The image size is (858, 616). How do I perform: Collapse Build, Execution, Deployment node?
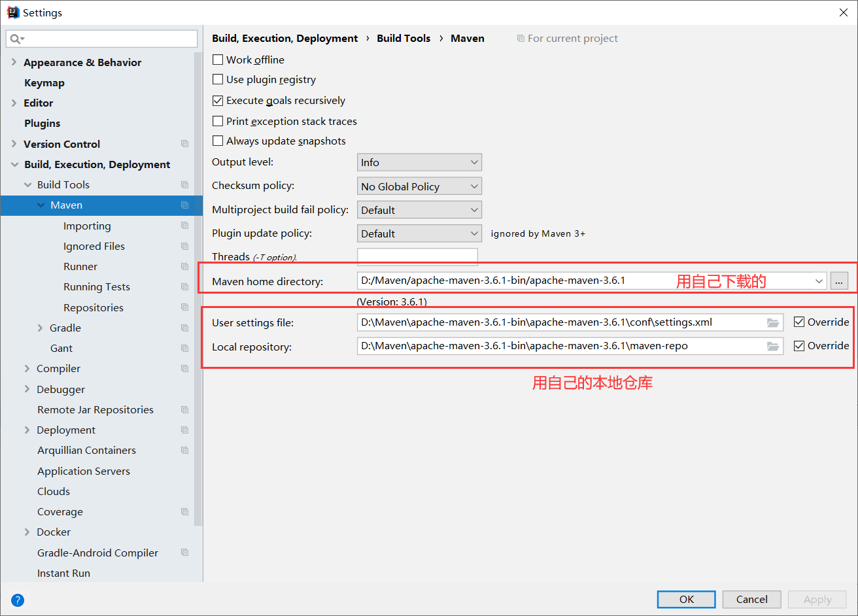(x=14, y=165)
